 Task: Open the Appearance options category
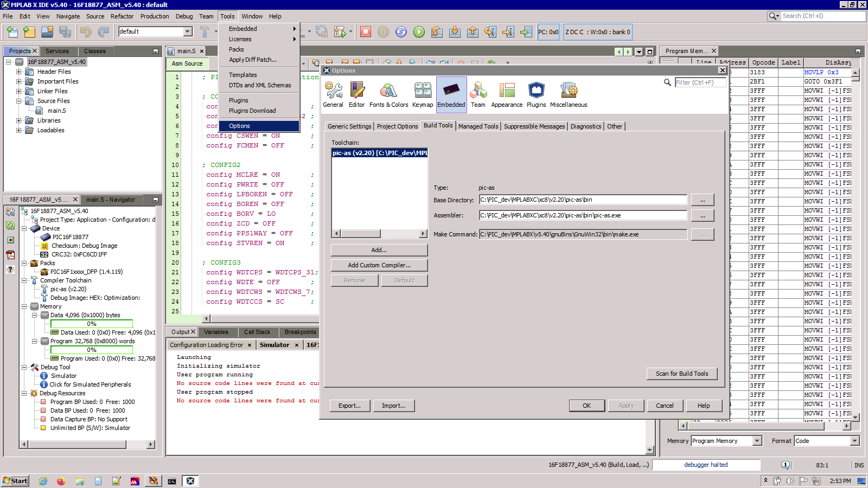point(507,95)
